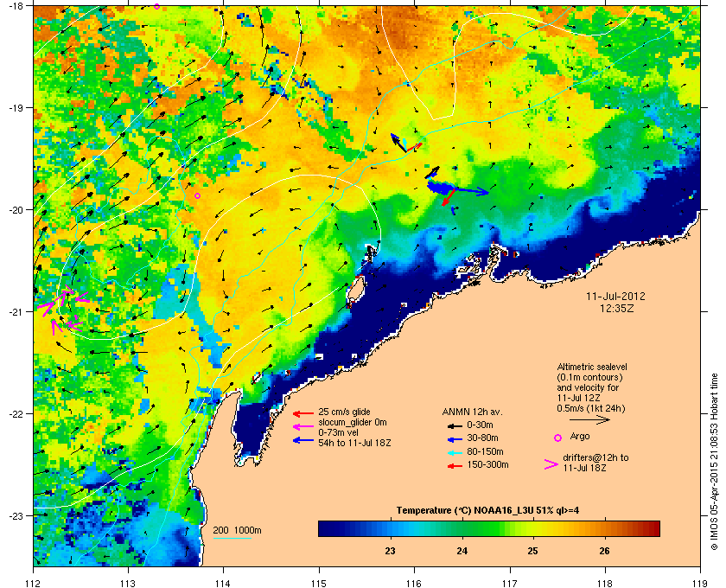Click the green 24 degree region of colorbar
This screenshot has width=726, height=588.
coord(462,528)
